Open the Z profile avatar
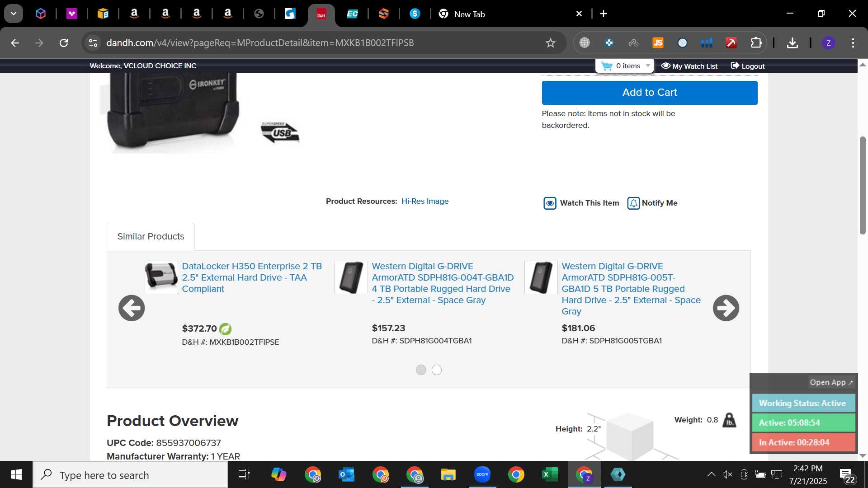The width and height of the screenshot is (868, 488). 828,43
